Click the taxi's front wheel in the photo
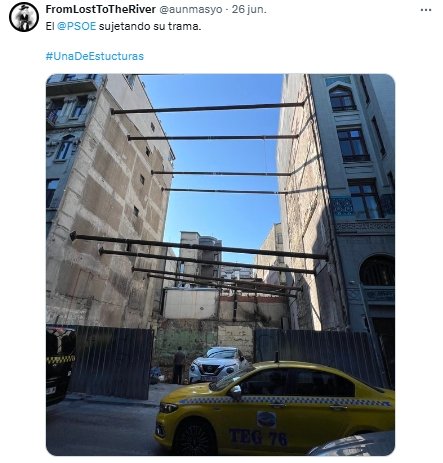This screenshot has height=463, width=443. click(x=195, y=438)
